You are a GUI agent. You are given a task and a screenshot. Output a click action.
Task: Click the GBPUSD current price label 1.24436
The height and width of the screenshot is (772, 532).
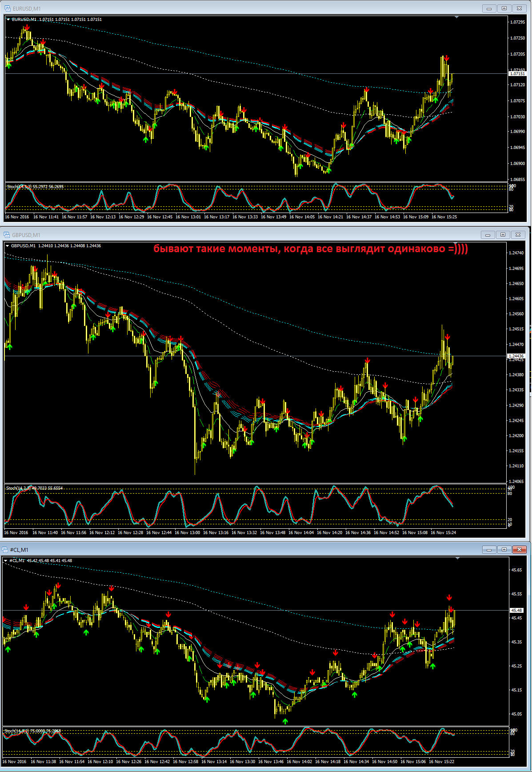(516, 356)
